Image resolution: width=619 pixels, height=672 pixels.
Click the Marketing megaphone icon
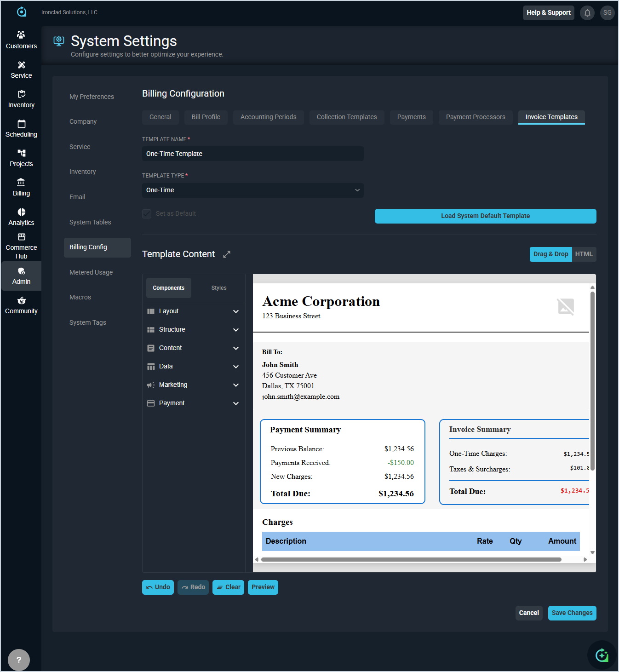click(151, 385)
